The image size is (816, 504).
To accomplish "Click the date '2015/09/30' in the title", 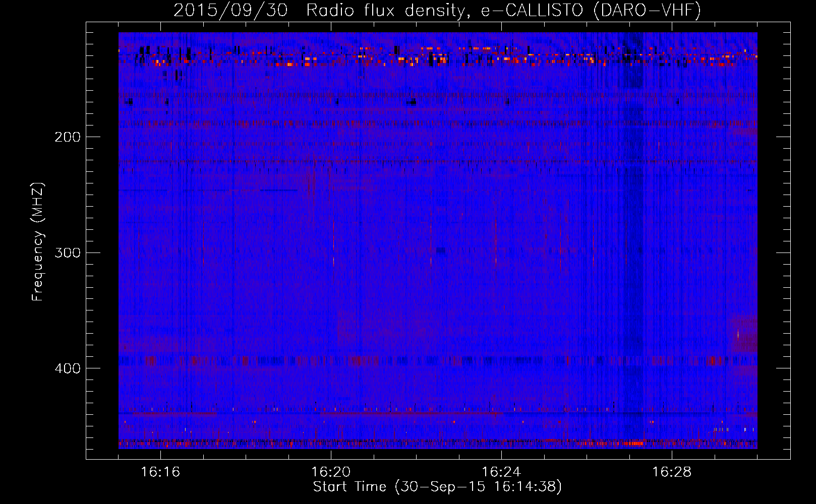I will coord(230,11).
